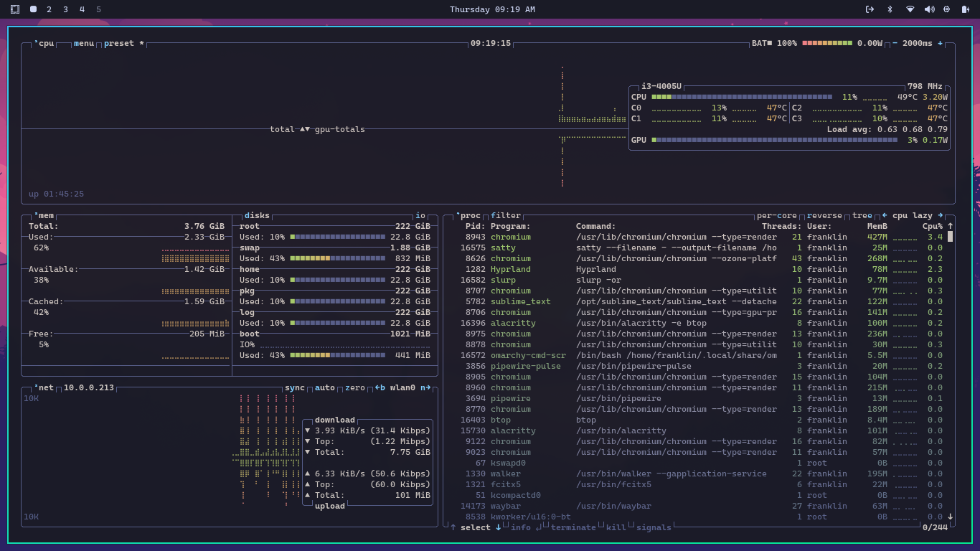Enable tree view for processes
The height and width of the screenshot is (551, 980).
(x=862, y=215)
